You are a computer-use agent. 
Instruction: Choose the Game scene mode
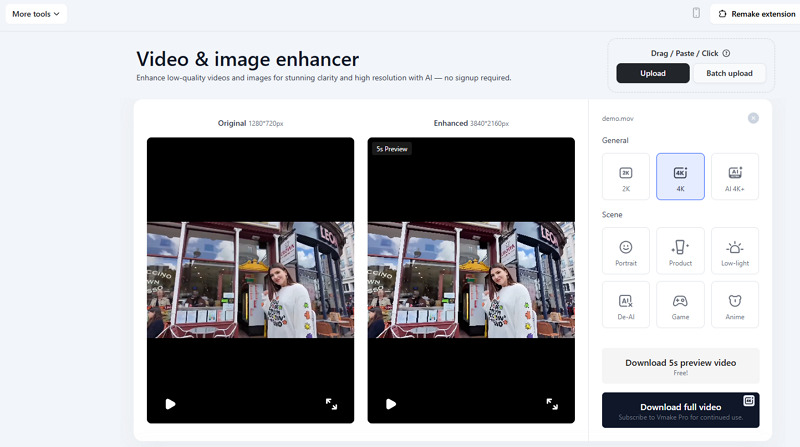[680, 305]
